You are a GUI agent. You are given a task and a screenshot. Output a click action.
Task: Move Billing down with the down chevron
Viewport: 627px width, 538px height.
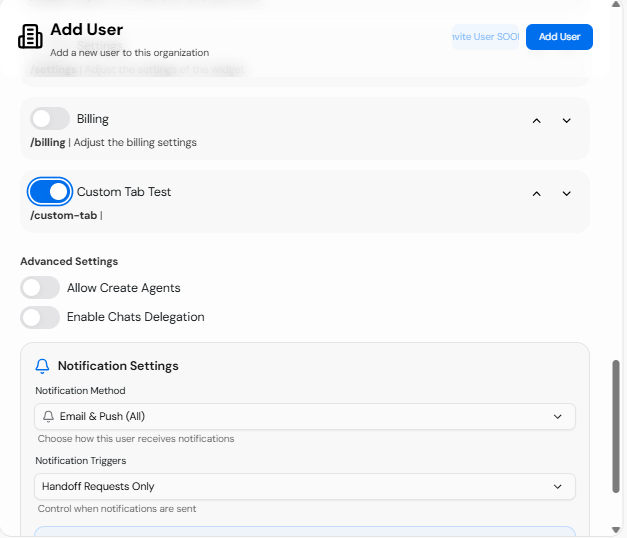pyautogui.click(x=567, y=120)
